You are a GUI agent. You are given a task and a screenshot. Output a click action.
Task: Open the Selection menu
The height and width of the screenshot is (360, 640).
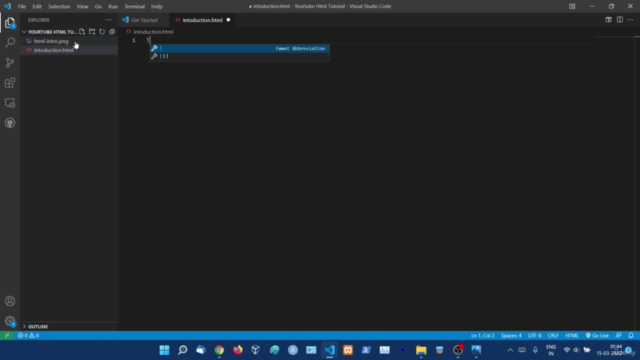tap(59, 7)
